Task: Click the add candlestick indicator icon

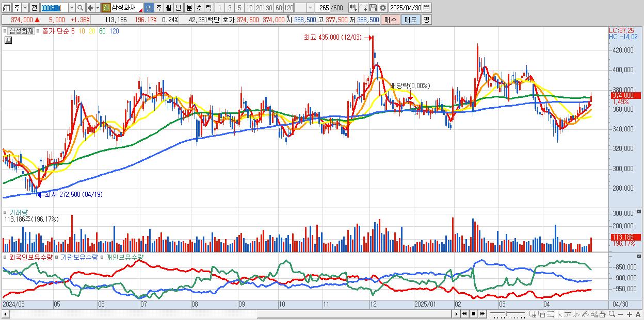Action: (353, 8)
